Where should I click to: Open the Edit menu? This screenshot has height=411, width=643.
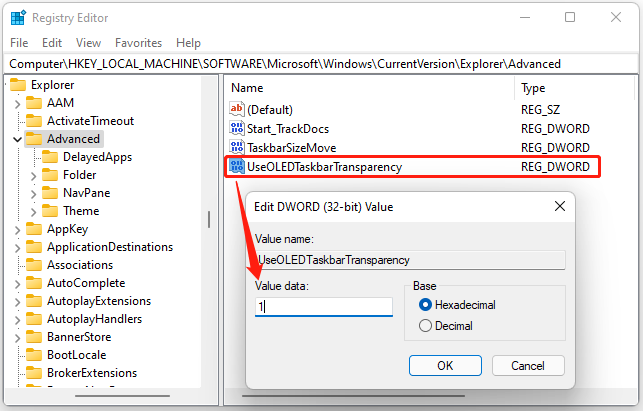(x=52, y=43)
